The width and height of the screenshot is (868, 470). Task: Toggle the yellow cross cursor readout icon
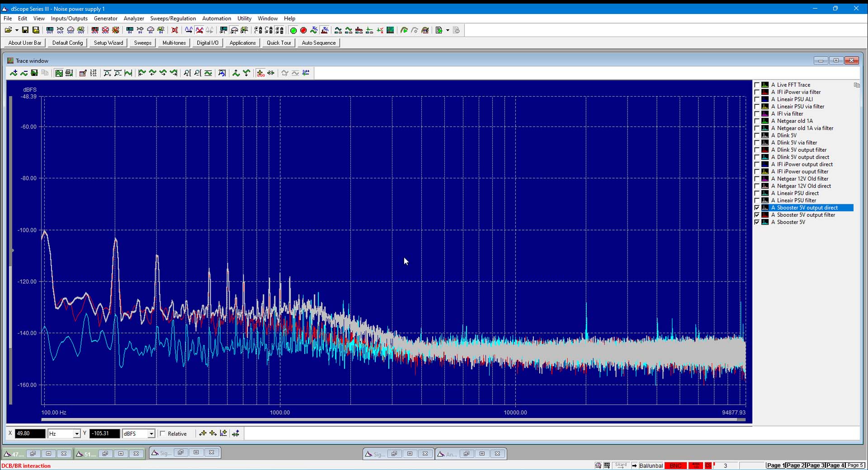click(x=260, y=73)
